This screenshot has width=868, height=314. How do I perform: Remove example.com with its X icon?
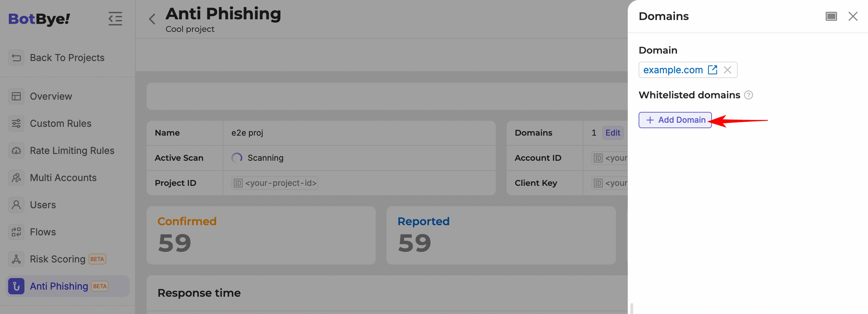[727, 70]
